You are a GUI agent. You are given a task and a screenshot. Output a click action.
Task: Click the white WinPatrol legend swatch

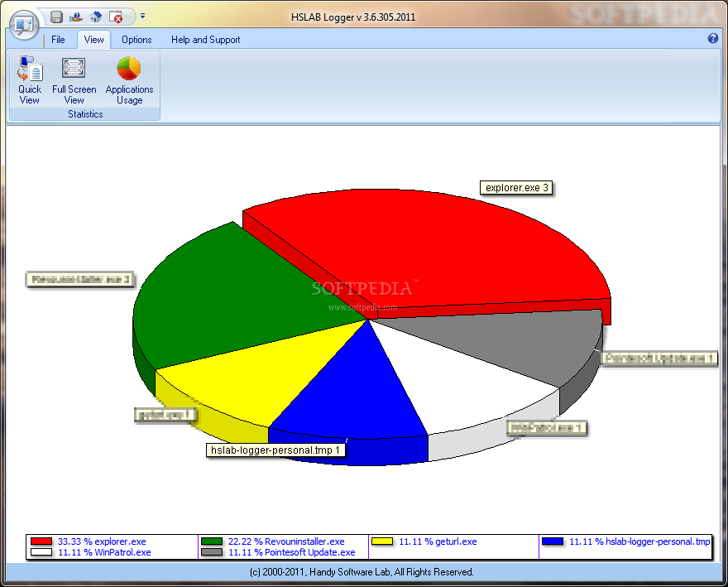click(41, 552)
